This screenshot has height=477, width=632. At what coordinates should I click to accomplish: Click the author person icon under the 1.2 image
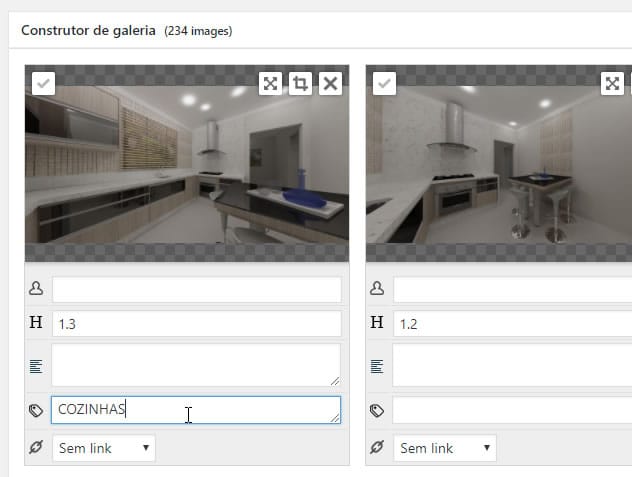click(x=377, y=288)
